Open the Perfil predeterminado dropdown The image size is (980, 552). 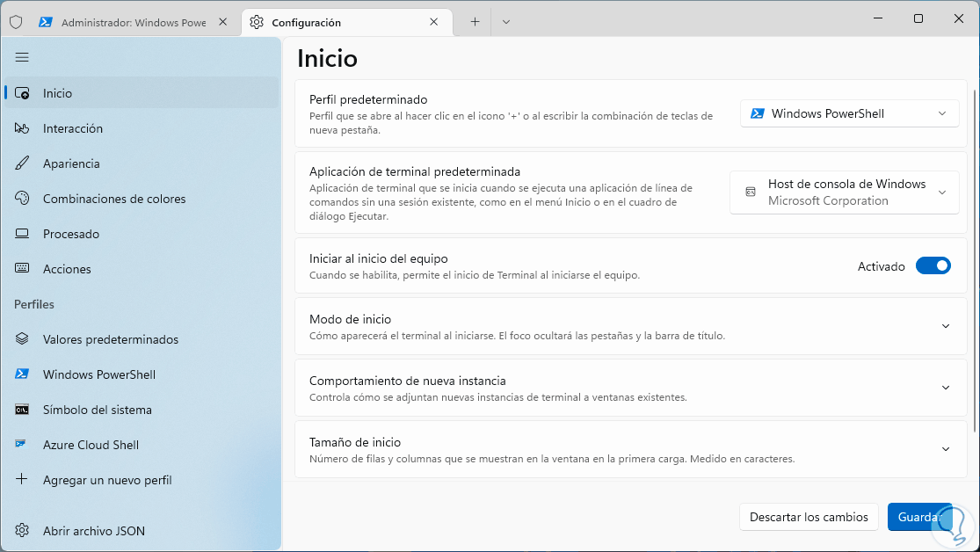coord(849,113)
